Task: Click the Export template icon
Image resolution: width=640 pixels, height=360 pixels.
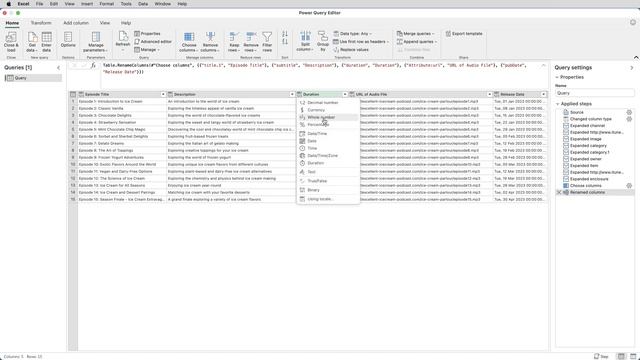Action: pos(448,33)
